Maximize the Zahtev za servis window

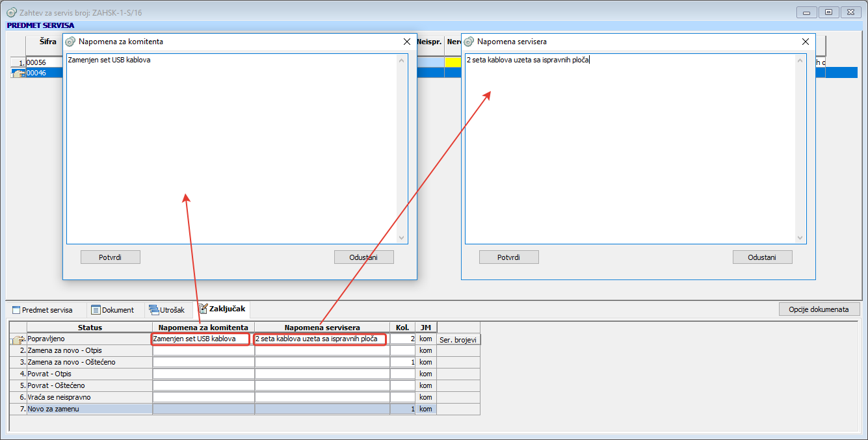(828, 12)
